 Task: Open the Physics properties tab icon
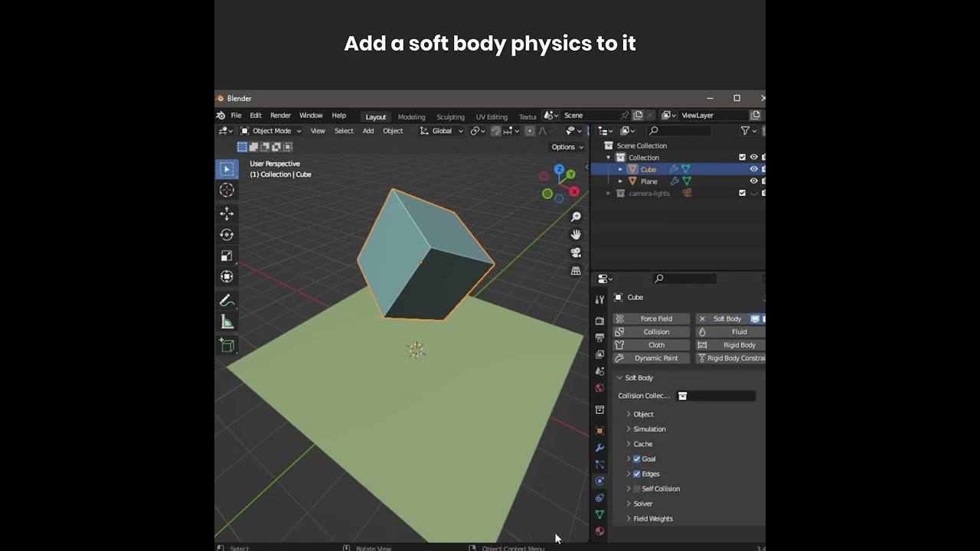[599, 481]
